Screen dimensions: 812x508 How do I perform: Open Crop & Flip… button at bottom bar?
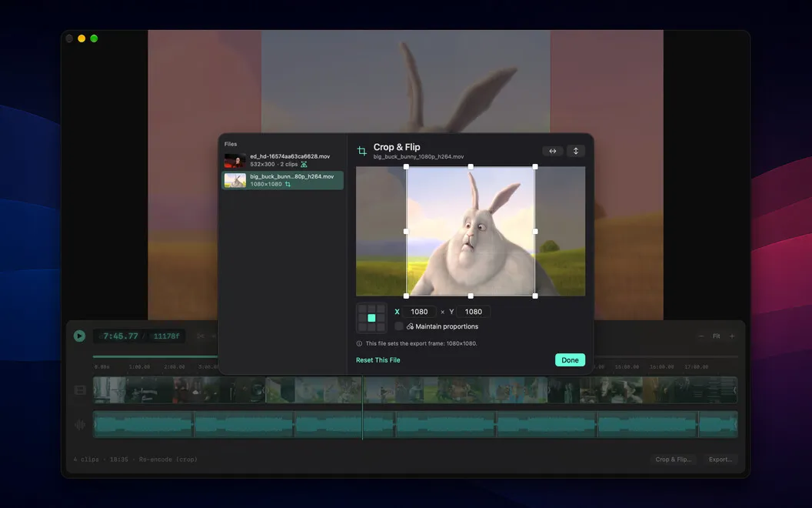(674, 460)
